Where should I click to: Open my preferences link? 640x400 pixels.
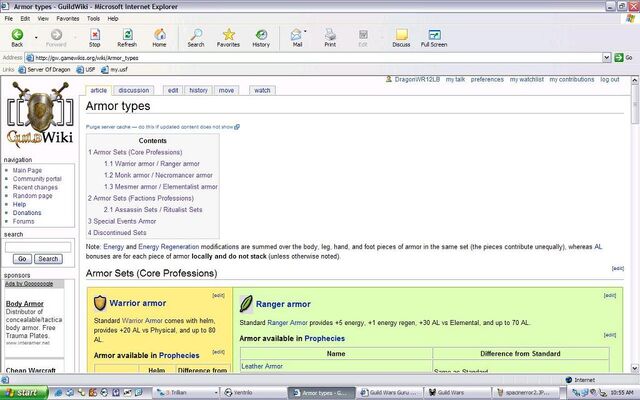pyautogui.click(x=487, y=79)
